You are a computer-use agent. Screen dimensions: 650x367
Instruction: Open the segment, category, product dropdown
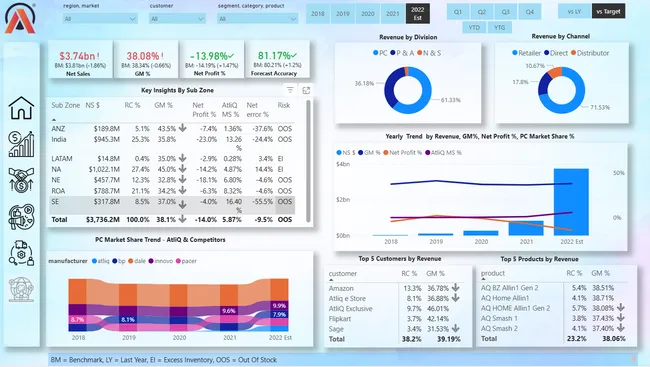[x=257, y=19]
